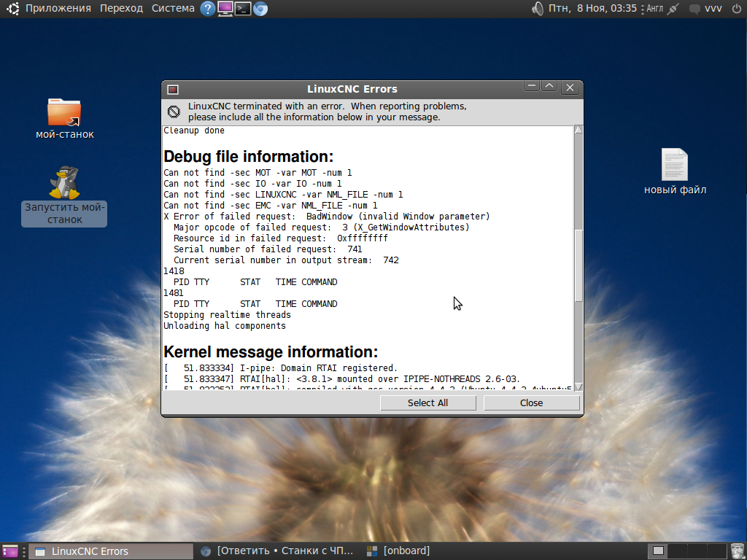Click the error log scrollbar down arrow

coord(578,386)
